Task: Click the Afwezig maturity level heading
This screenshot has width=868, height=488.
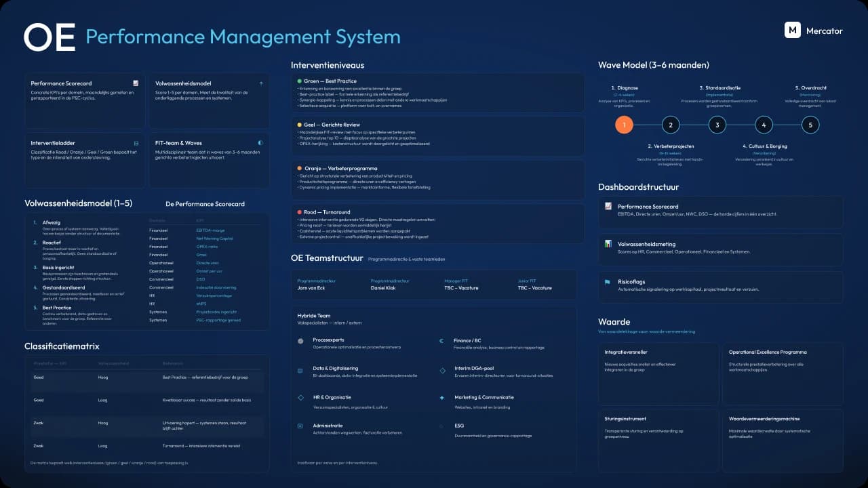Action: tap(52, 222)
